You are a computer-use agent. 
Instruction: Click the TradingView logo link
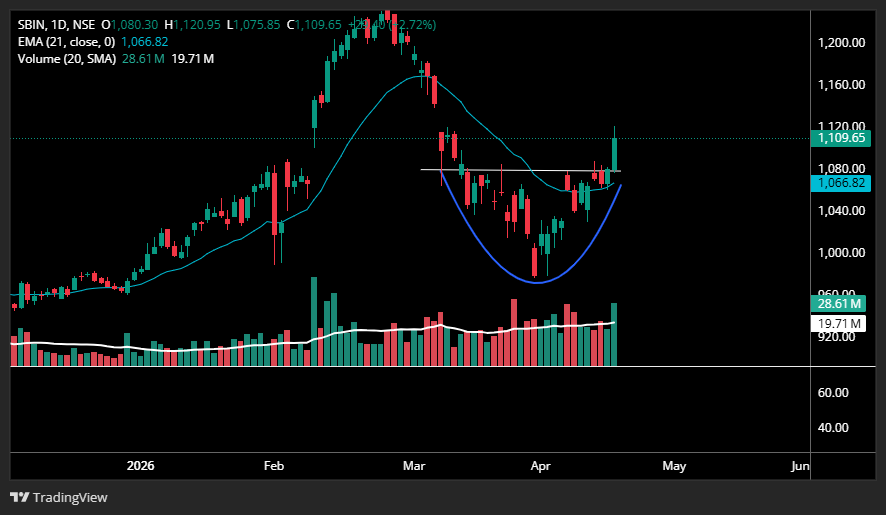point(59,497)
